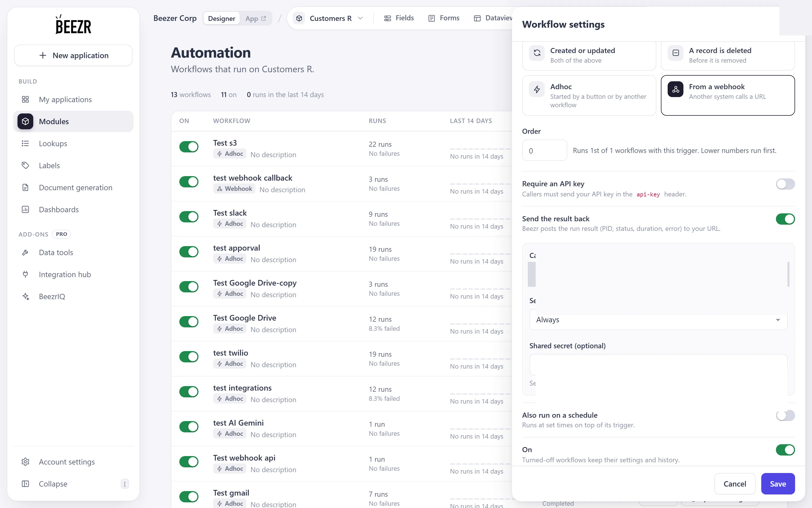Image resolution: width=812 pixels, height=508 pixels.
Task: Click the Adhoc lightning trigger icon
Action: 537,89
